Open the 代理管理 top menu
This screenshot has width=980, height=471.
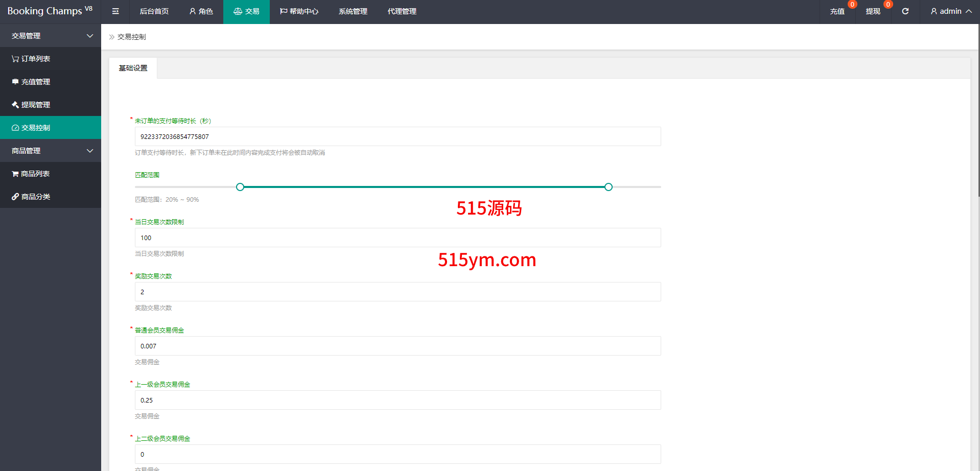click(x=402, y=11)
